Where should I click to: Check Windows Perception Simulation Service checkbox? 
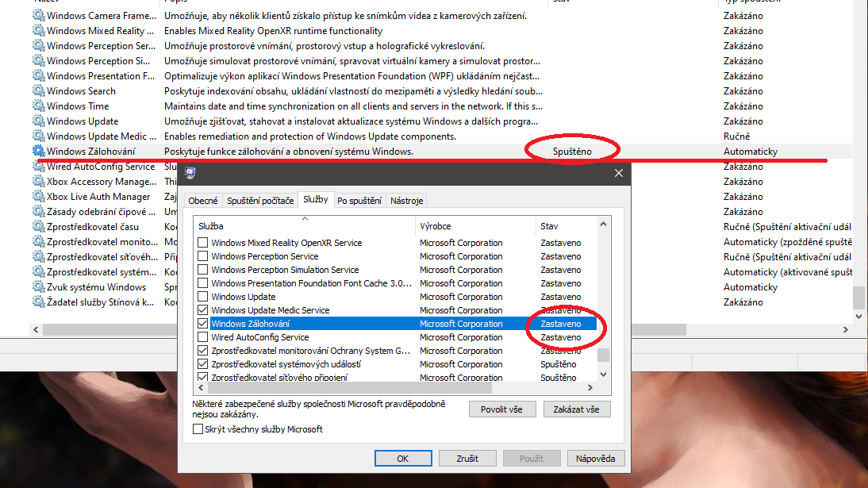click(202, 269)
